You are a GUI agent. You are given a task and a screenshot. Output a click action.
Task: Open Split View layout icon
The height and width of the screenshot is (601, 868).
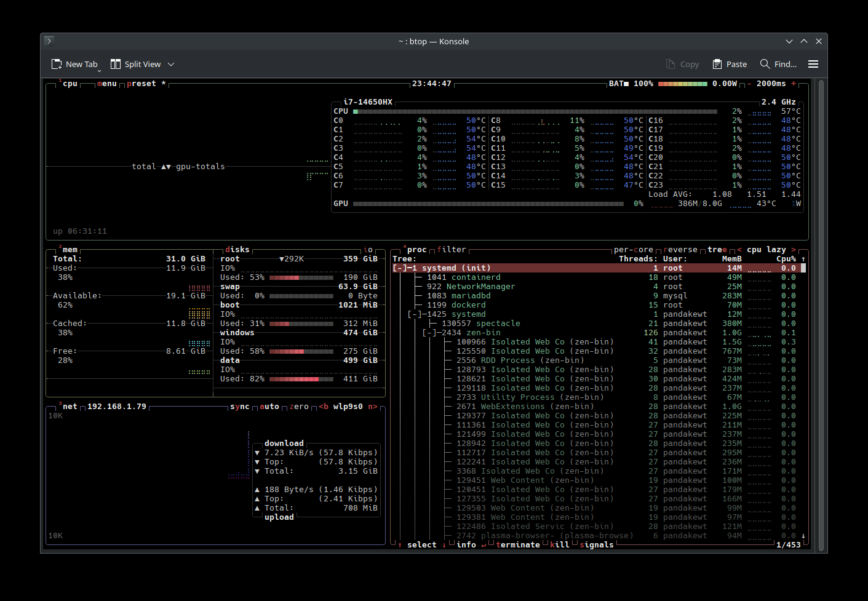point(116,64)
